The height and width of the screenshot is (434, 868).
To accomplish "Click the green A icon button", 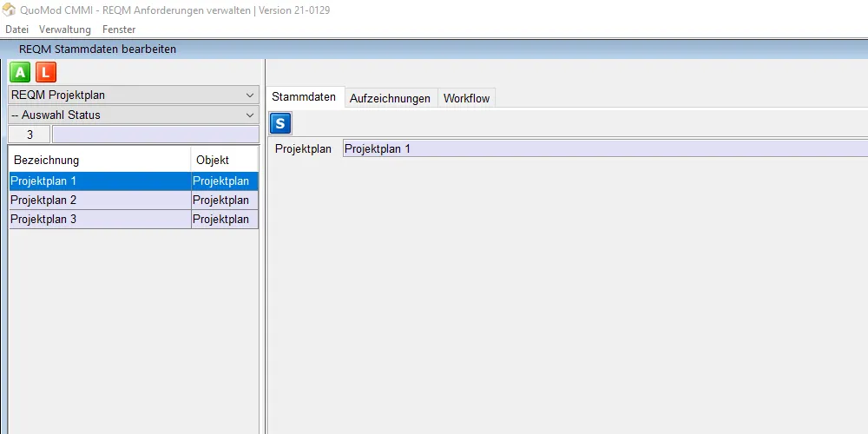I will coord(20,73).
